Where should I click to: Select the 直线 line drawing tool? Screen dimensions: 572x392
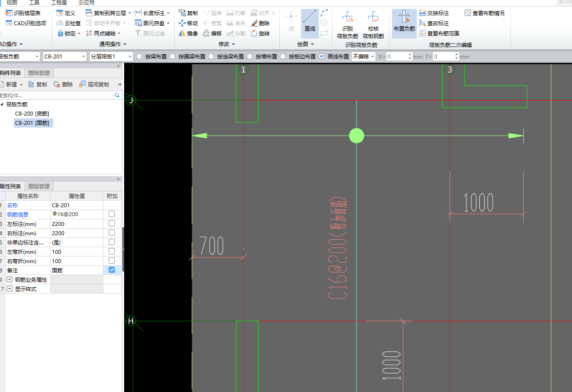click(310, 23)
